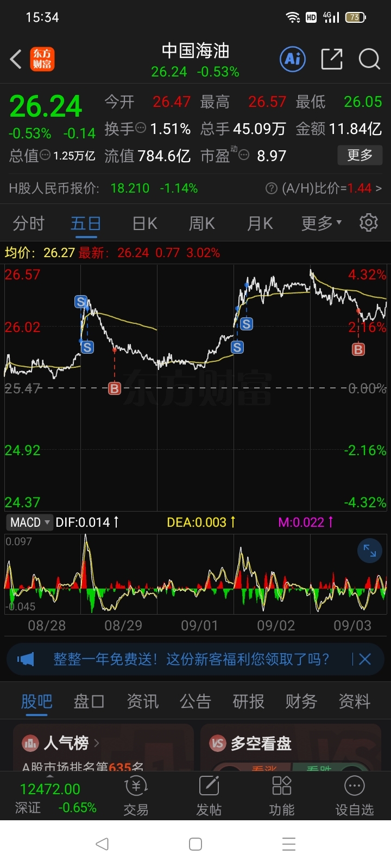Tap the B marker near 25.47 on 08/29
391x868 pixels.
(x=114, y=388)
